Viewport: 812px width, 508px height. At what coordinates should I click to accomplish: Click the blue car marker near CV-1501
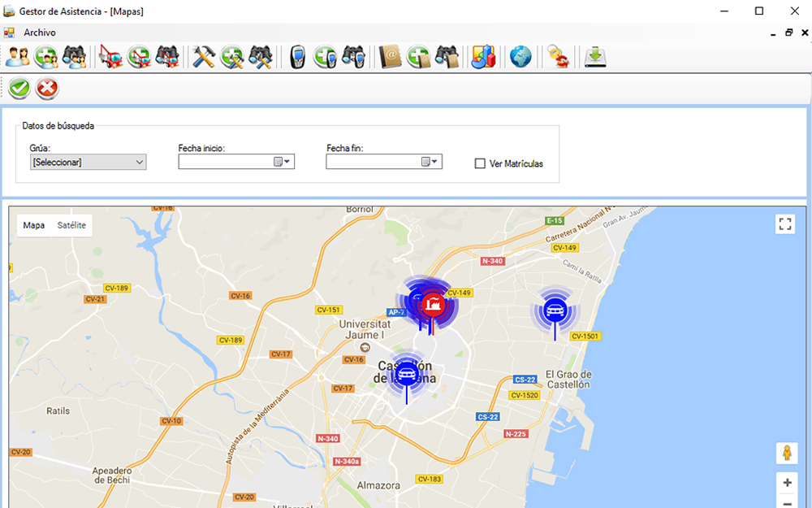coord(555,311)
